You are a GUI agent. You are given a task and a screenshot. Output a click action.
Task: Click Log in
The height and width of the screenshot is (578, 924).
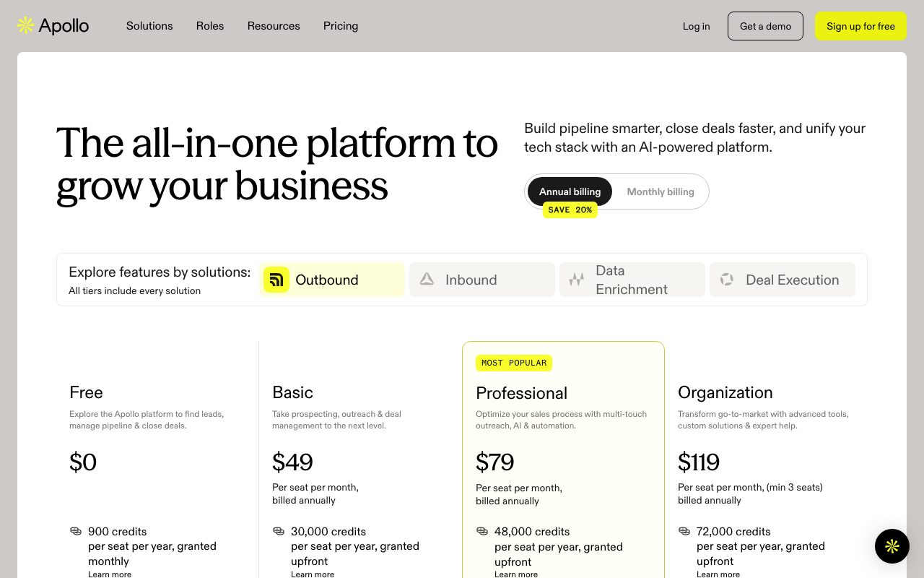(696, 26)
